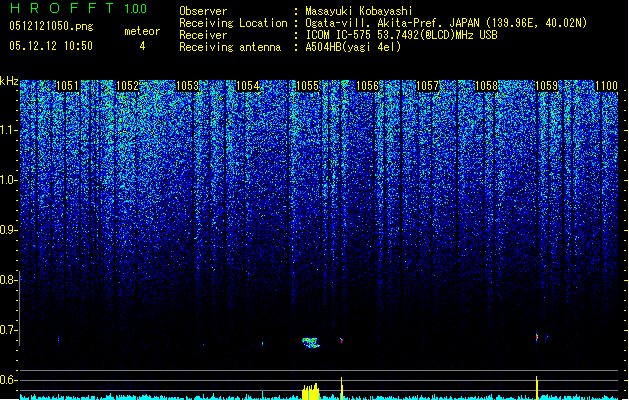This screenshot has width=629, height=400.
Task: Click the 1.1 kHz frequency label
Action: pyautogui.click(x=8, y=130)
